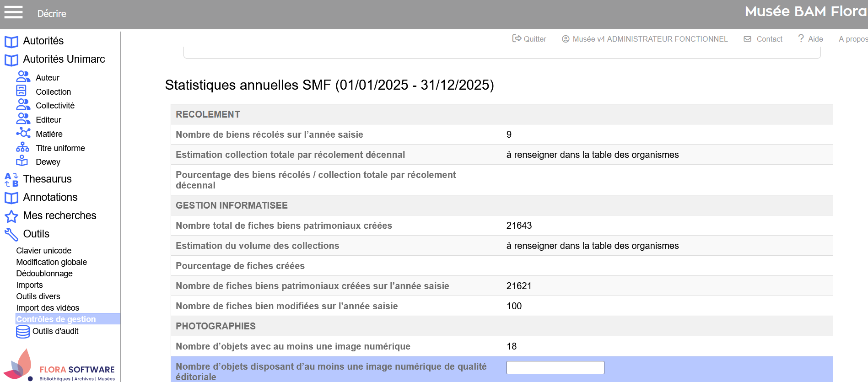Image resolution: width=868 pixels, height=382 pixels.
Task: Click the Thesaurus A-B icon
Action: pyautogui.click(x=11, y=179)
